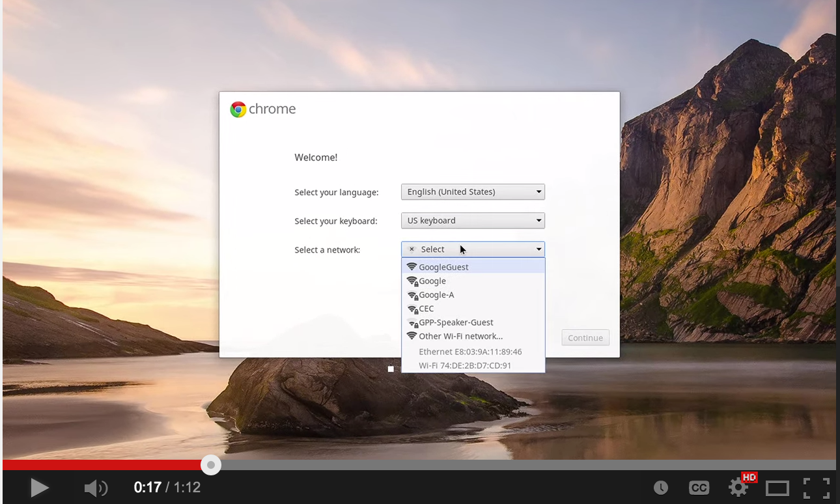This screenshot has height=504, width=840.
Task: Open the language dropdown
Action: point(473,192)
